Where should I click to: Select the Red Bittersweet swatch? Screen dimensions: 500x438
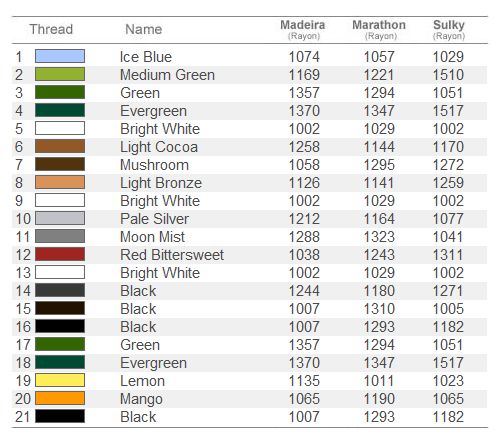(x=60, y=254)
